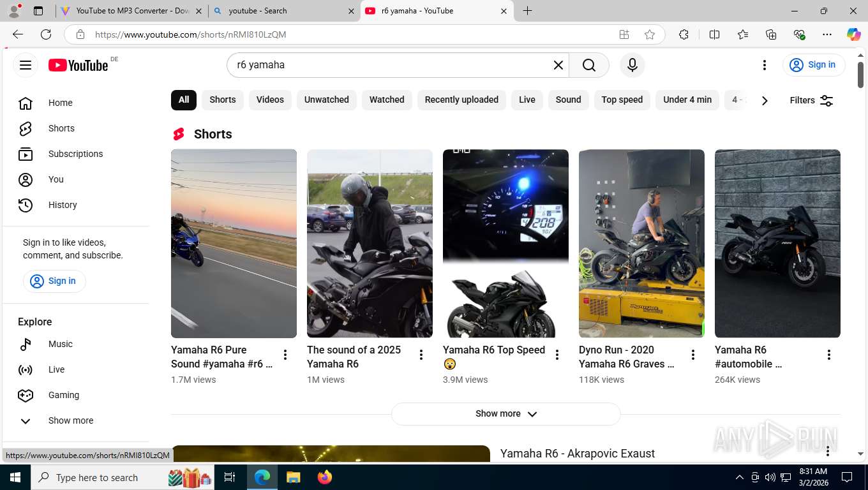Open File Explorer from taskbar
Viewport: 868px width, 490px height.
[x=294, y=477]
